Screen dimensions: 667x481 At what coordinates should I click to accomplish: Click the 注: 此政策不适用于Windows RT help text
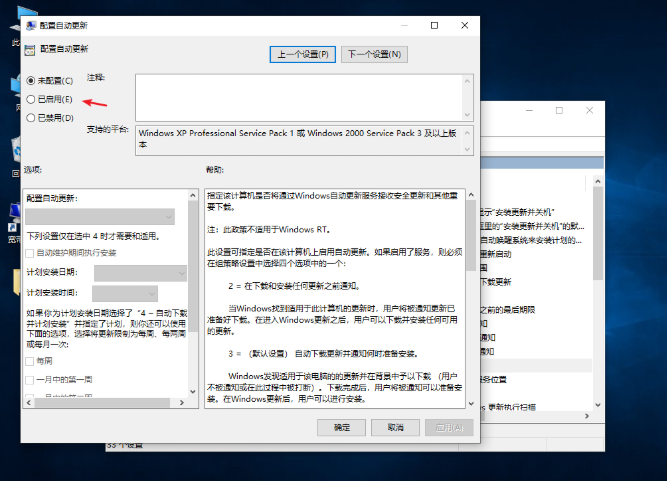(x=269, y=230)
